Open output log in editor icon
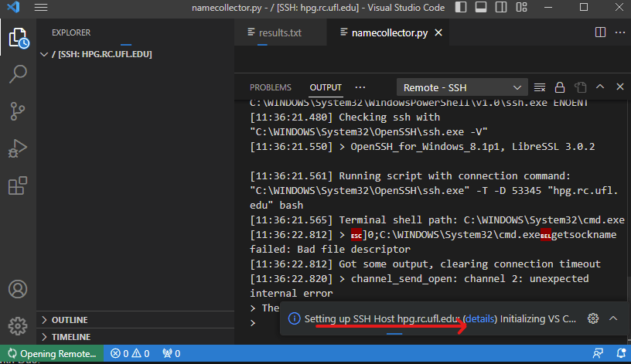 click(580, 87)
